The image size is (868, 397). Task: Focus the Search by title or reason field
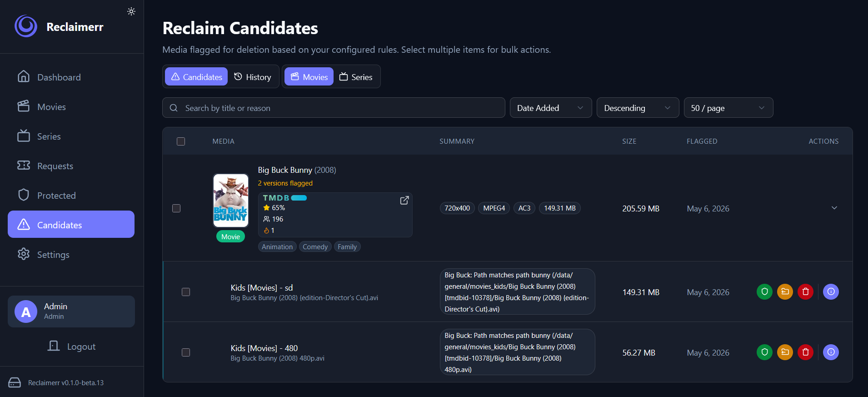[x=334, y=108]
